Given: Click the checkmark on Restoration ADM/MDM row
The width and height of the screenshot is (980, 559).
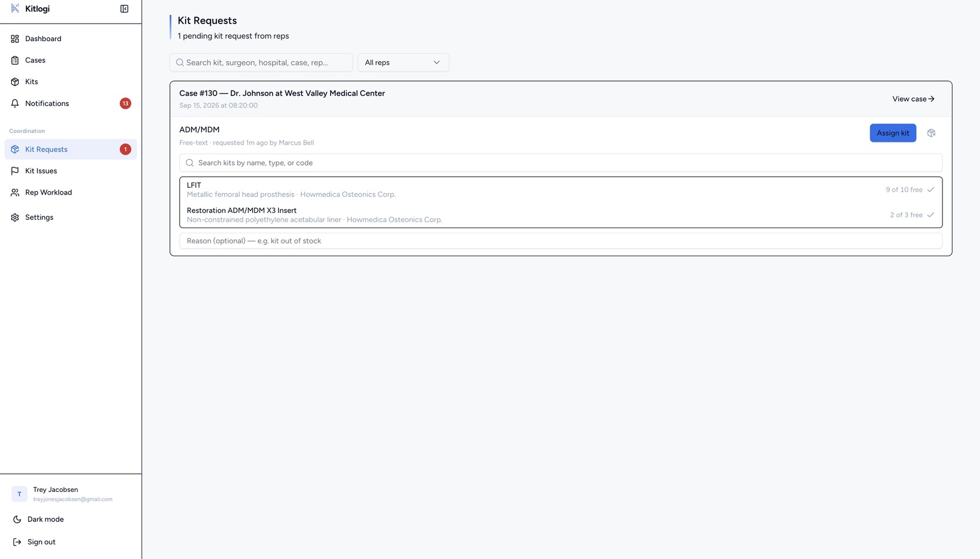Looking at the screenshot, I should click(x=931, y=215).
